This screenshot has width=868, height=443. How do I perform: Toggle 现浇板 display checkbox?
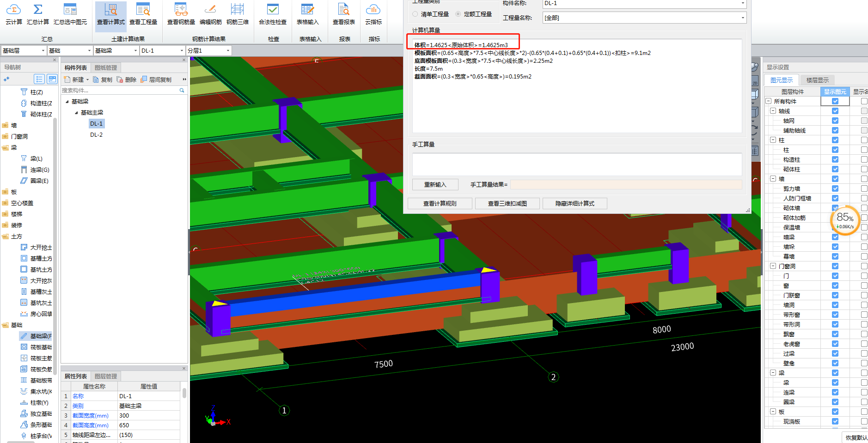pyautogui.click(x=835, y=421)
